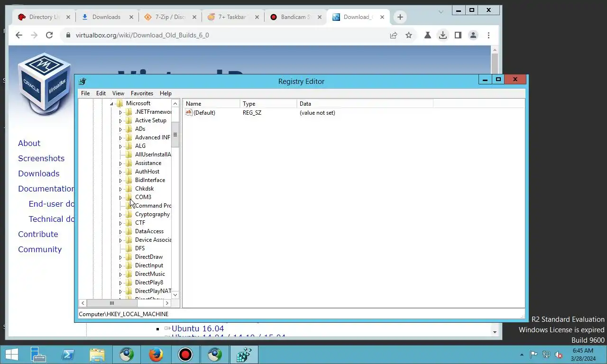Open the File menu in Registry Editor
Viewport: 607px width, 364px height.
coord(85,93)
